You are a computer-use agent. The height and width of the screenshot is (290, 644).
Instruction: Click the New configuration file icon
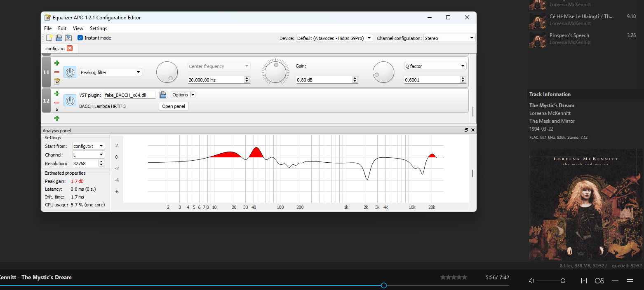[x=49, y=38]
